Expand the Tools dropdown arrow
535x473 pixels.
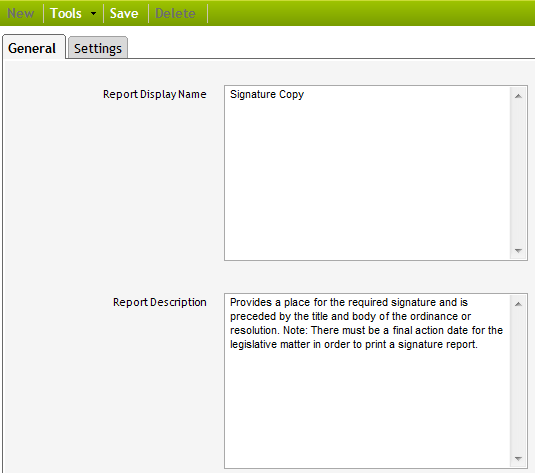[93, 14]
